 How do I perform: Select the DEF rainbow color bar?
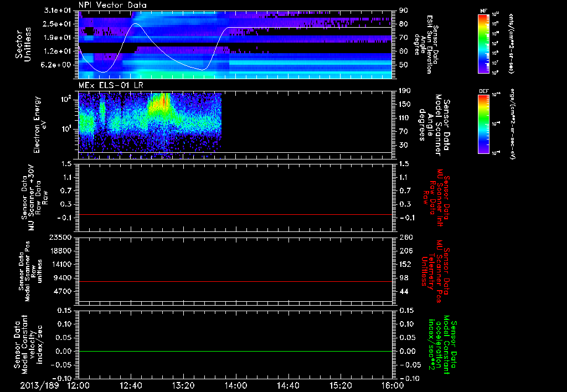(x=483, y=124)
